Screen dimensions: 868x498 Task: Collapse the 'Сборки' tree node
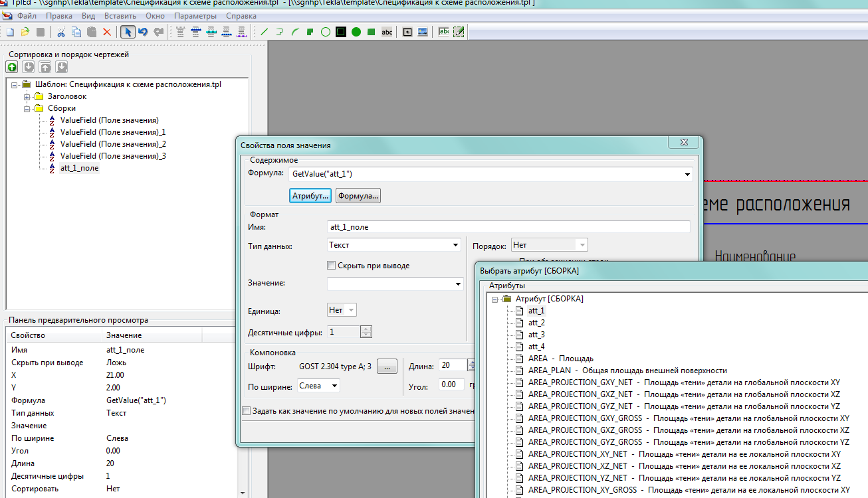pyautogui.click(x=27, y=108)
